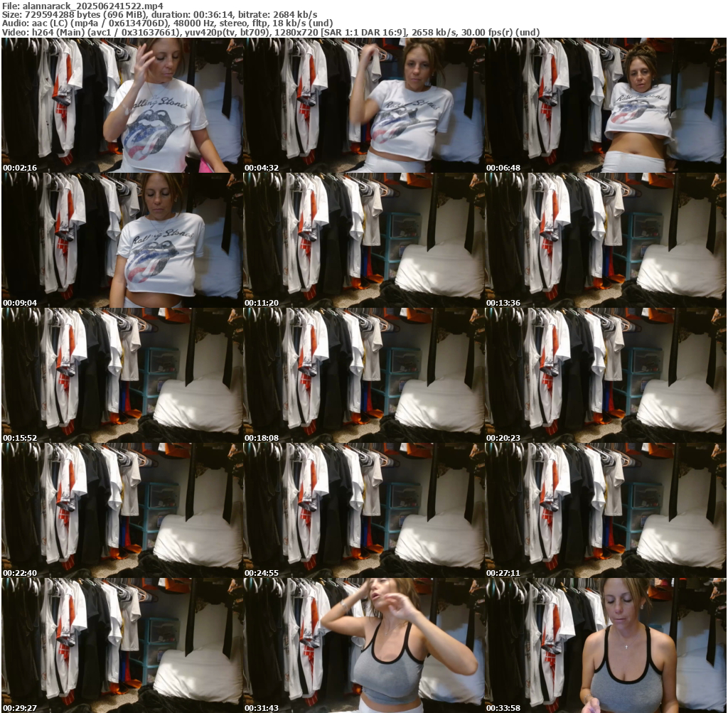728x713 pixels.
Task: Select the frame stamped 00:31:43
Action: [x=363, y=645]
